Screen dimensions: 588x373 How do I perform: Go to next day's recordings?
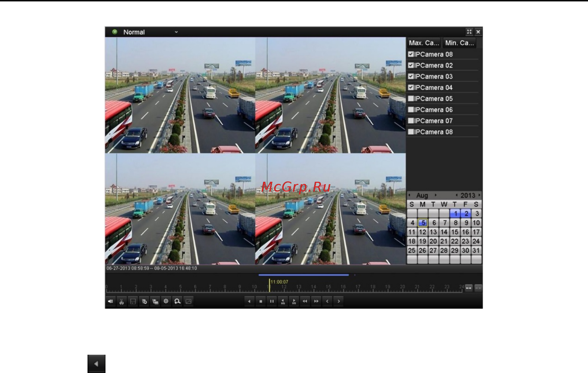338,301
